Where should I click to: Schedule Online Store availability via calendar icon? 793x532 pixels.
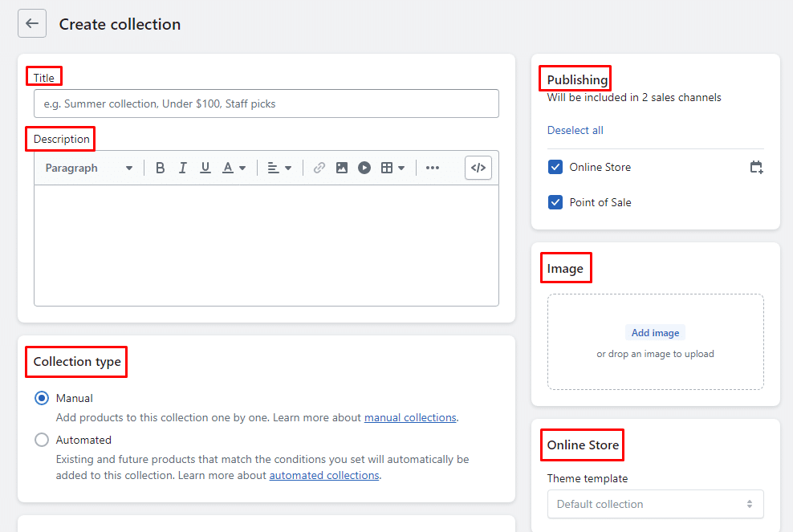(756, 167)
